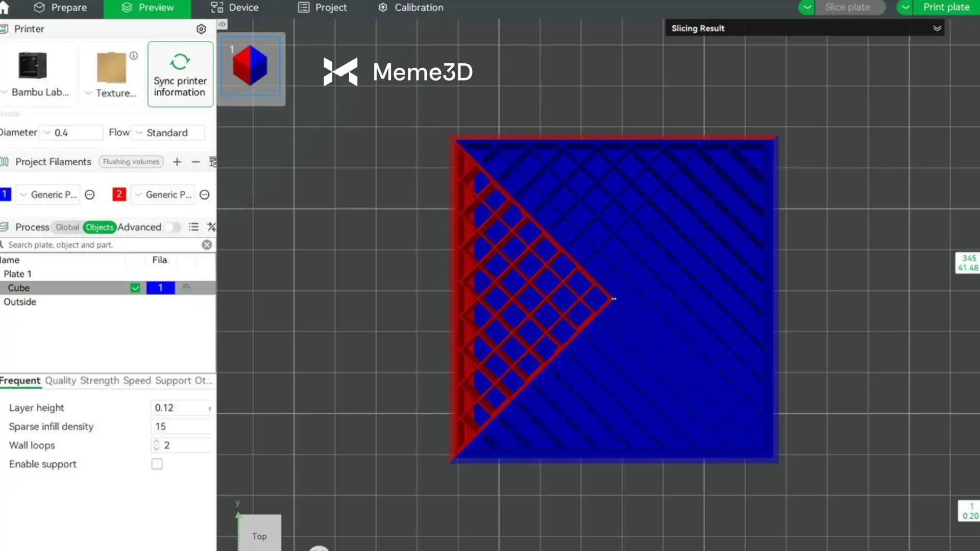Image resolution: width=980 pixels, height=551 pixels.
Task: Click the Print plate button
Action: click(x=946, y=8)
